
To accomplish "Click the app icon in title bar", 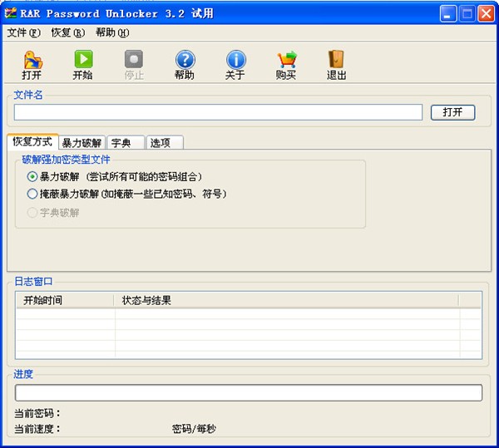I will [11, 13].
